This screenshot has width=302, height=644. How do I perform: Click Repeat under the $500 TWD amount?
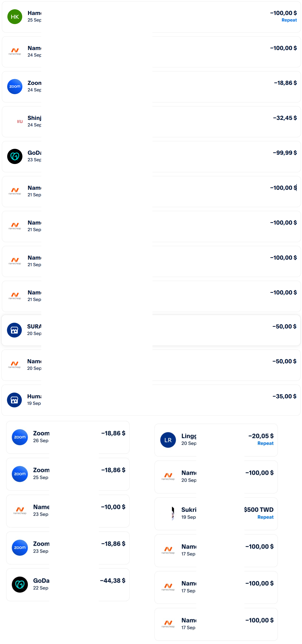pyautogui.click(x=265, y=517)
